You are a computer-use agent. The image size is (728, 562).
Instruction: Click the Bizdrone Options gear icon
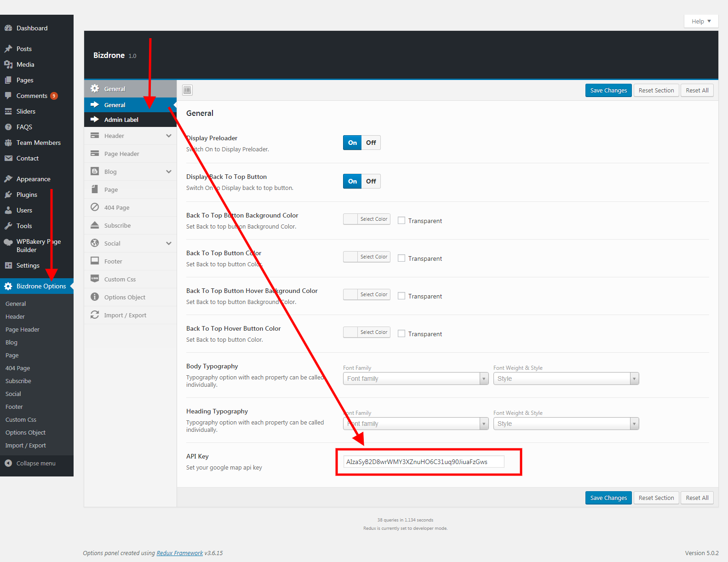(x=8, y=286)
